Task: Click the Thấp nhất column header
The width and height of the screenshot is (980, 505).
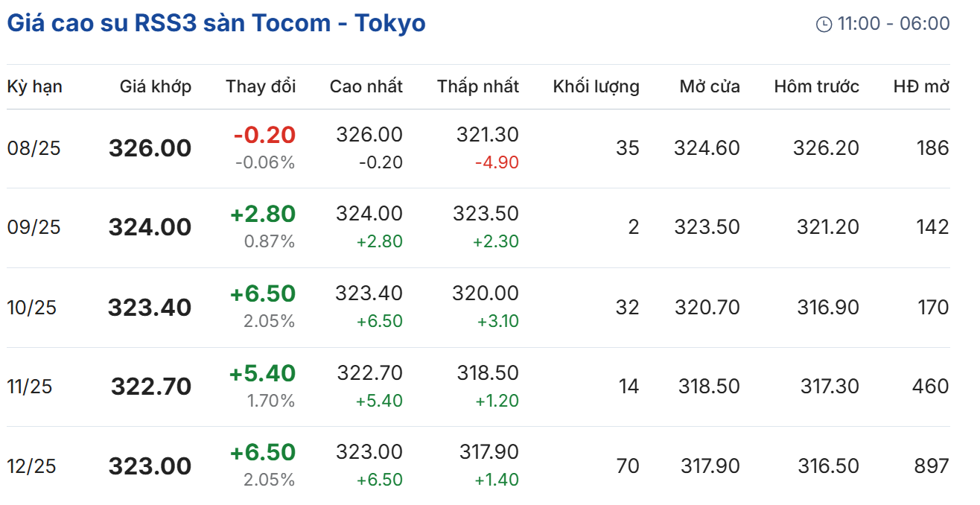Action: click(x=477, y=86)
